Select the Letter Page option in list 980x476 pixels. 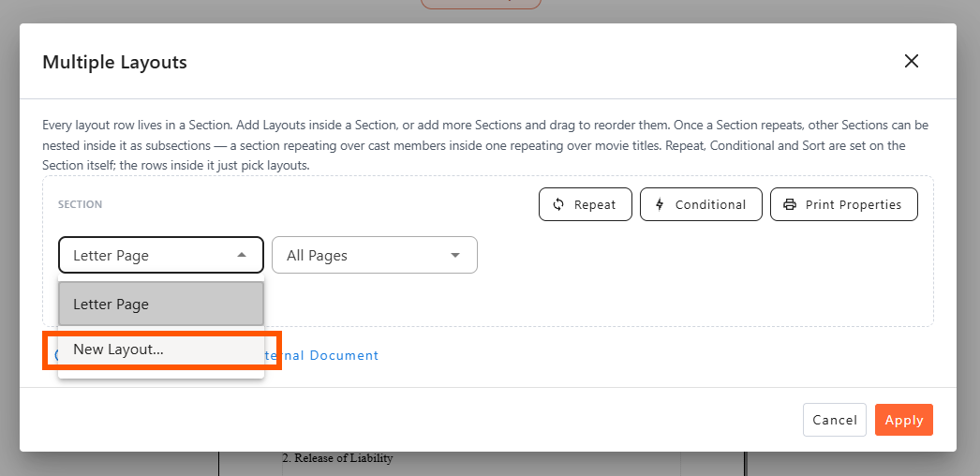click(161, 304)
